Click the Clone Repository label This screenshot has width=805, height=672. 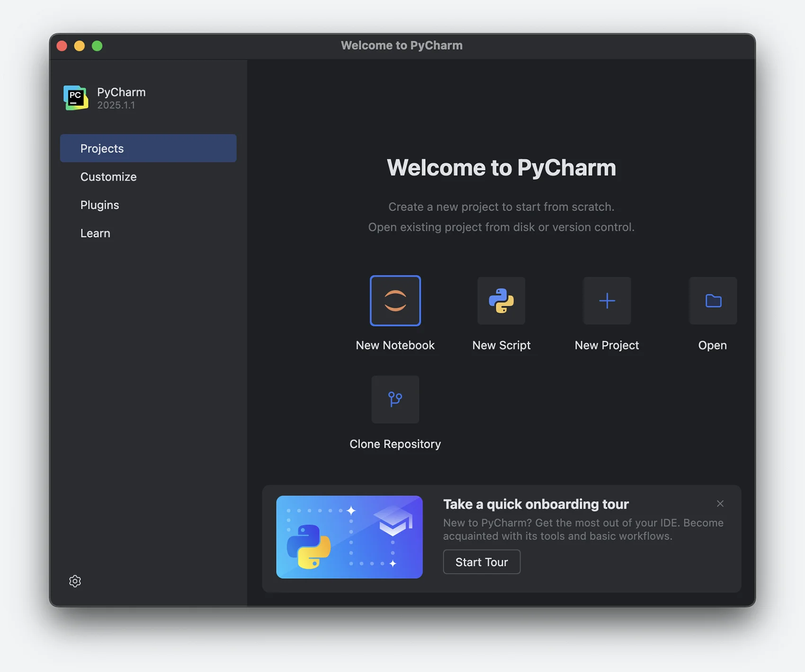coord(395,444)
